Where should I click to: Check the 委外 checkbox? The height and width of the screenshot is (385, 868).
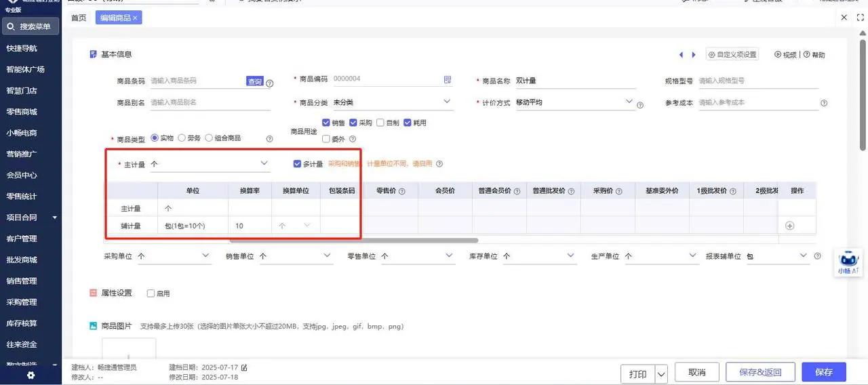(x=326, y=139)
